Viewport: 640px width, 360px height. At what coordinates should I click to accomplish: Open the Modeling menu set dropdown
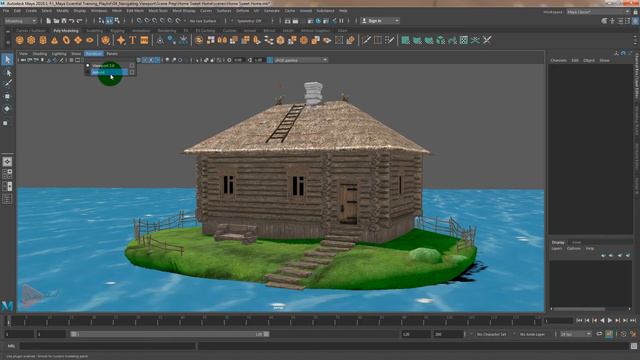tap(20, 21)
